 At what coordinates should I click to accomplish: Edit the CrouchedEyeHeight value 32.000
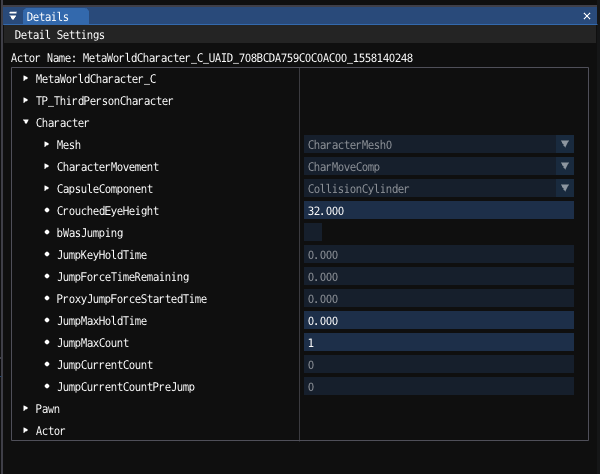tap(439, 210)
